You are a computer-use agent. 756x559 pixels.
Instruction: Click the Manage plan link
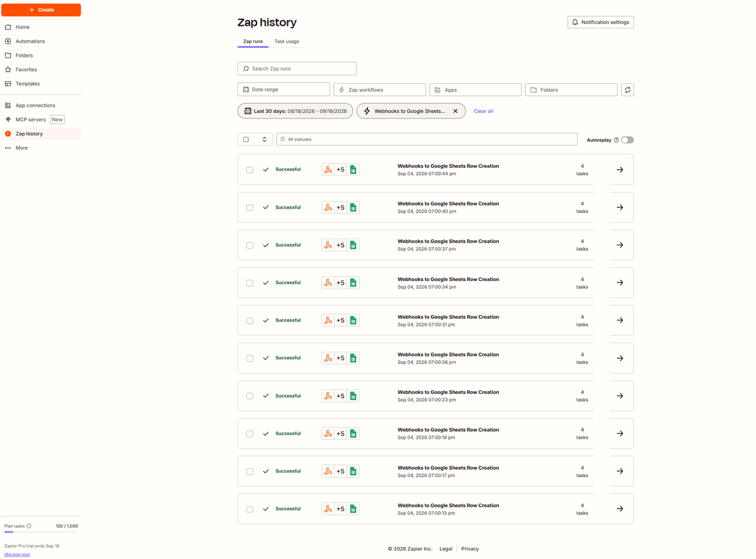(17, 555)
